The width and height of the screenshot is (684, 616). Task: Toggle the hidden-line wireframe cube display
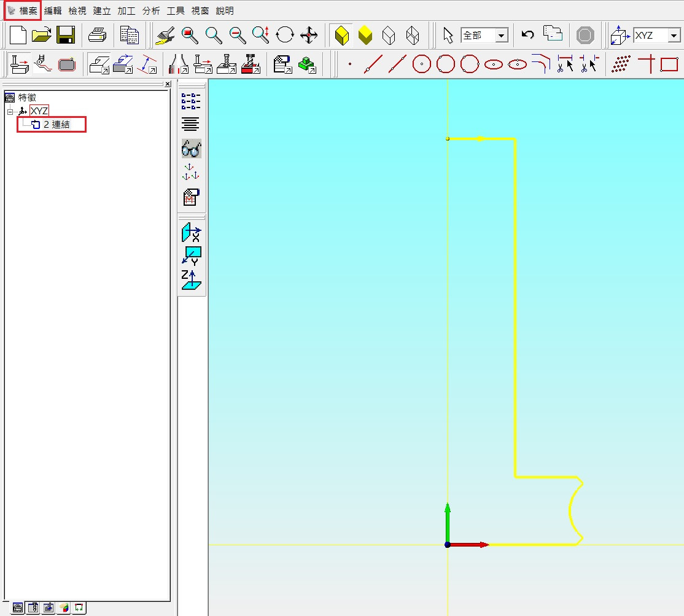tap(389, 35)
